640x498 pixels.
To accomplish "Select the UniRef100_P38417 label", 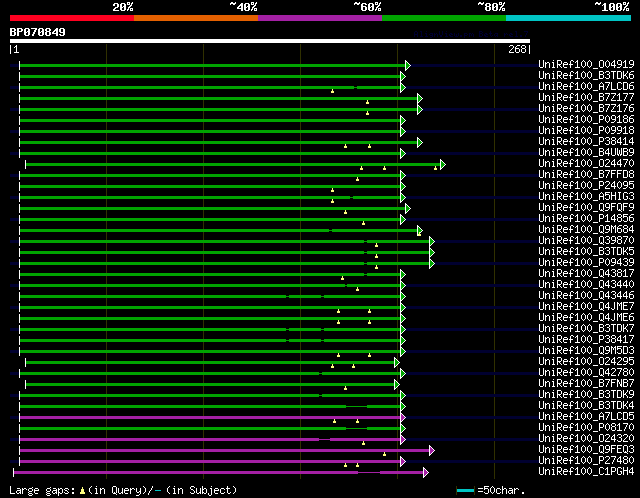I will [586, 340].
